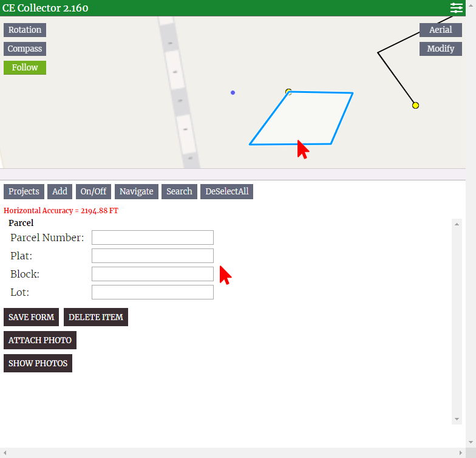
Task: Click the Add toolbar button
Action: pos(59,191)
